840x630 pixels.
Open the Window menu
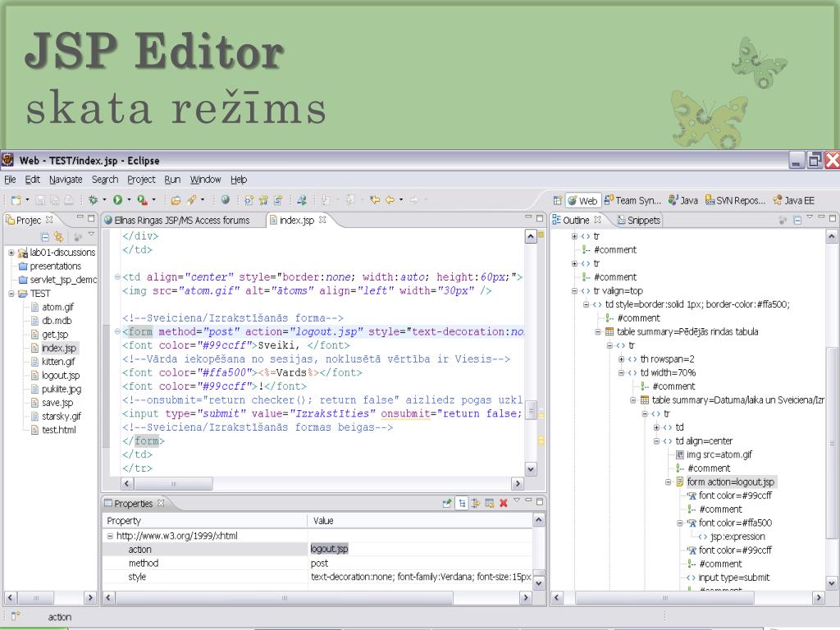(205, 180)
